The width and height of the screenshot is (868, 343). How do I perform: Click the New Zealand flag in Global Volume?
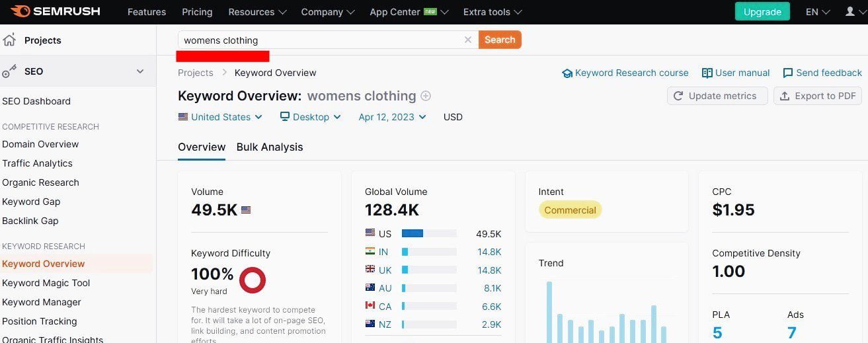[370, 324]
